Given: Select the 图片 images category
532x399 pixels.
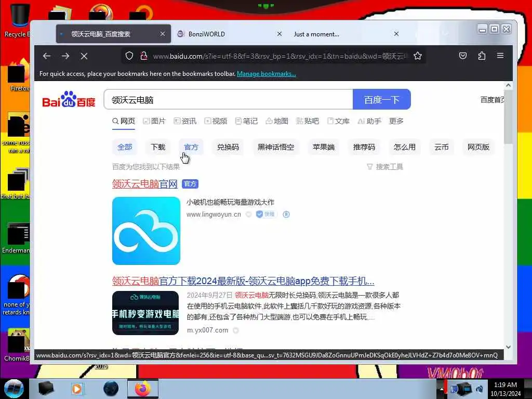Looking at the screenshot, I should 154,121.
